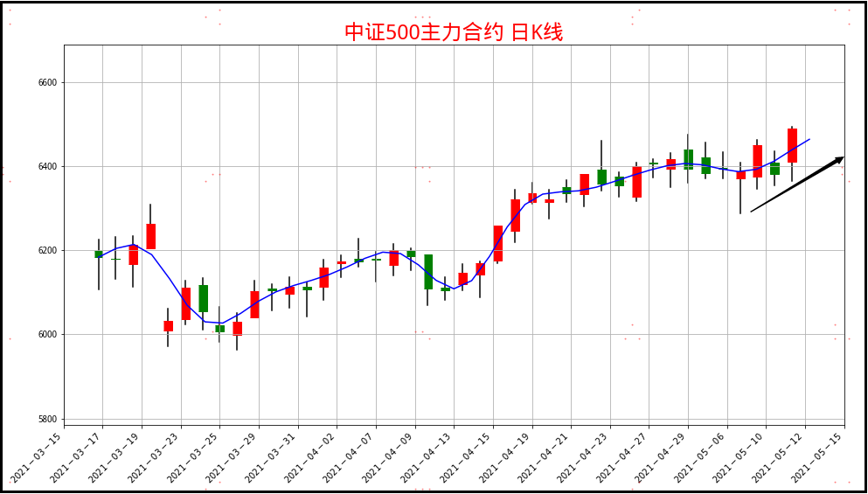This screenshot has height=494, width=868.
Task: Select the 2021-04-27 date label
Action: [623, 457]
